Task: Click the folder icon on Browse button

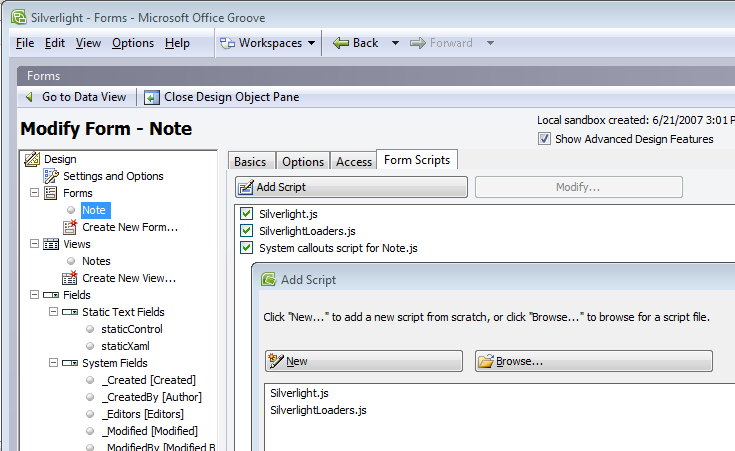Action: pos(486,361)
